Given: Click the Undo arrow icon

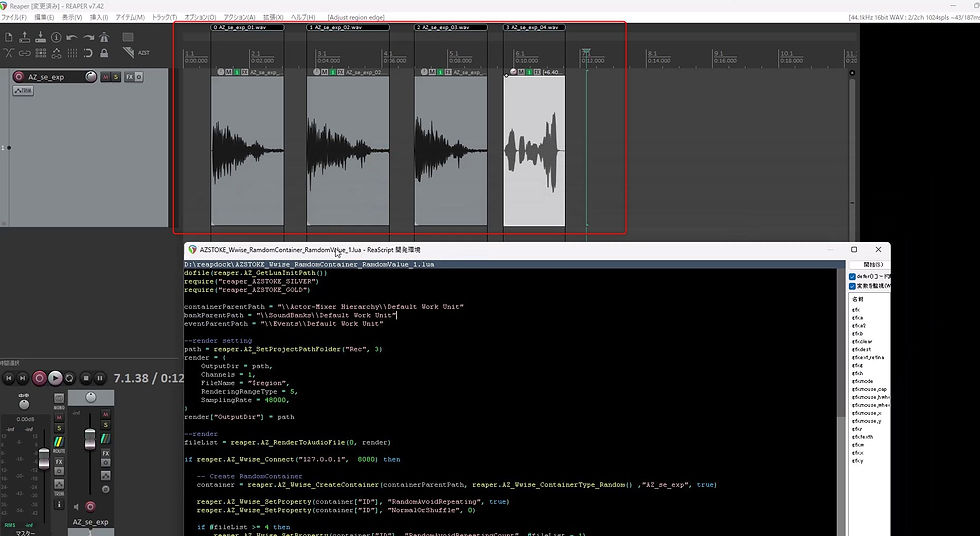Looking at the screenshot, I should (x=72, y=37).
